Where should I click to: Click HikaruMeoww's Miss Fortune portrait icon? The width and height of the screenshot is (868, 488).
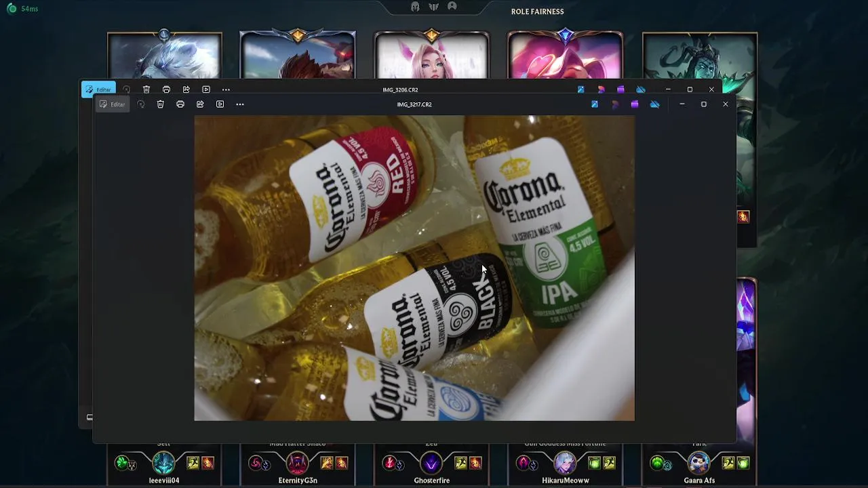coord(565,463)
